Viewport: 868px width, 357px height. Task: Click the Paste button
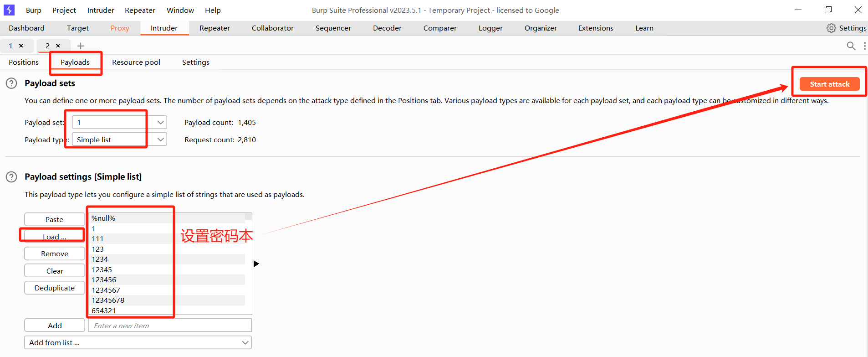pos(55,219)
